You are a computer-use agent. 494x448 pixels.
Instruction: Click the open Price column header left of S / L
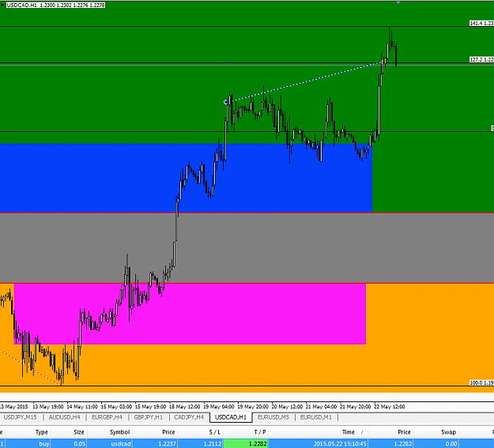pos(168,432)
